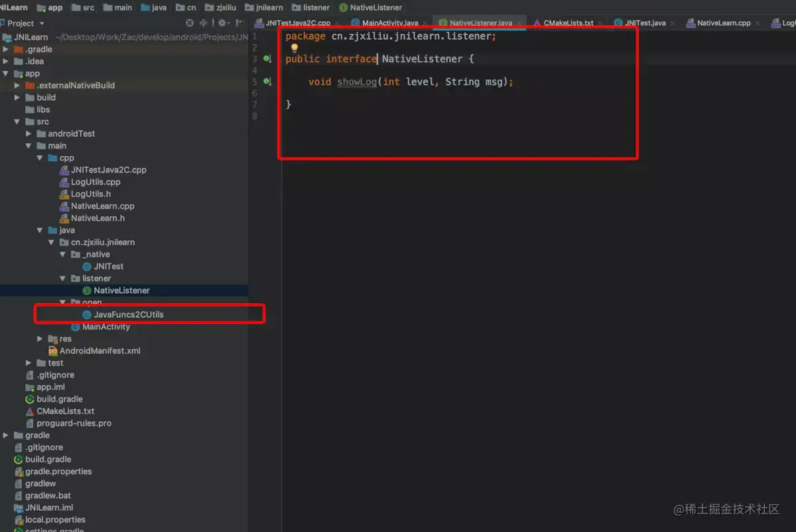Expand the root gradle folder arrow

tap(7, 435)
